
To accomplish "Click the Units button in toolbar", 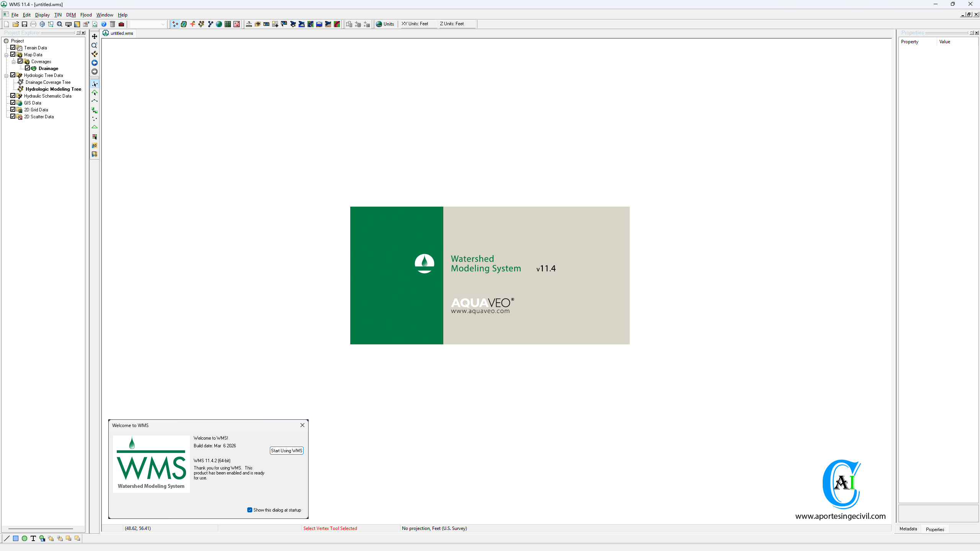I will tap(385, 24).
